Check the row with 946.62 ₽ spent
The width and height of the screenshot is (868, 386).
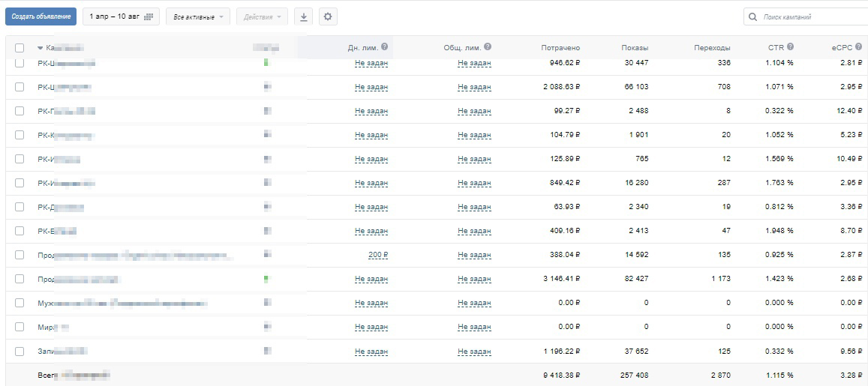tap(20, 63)
